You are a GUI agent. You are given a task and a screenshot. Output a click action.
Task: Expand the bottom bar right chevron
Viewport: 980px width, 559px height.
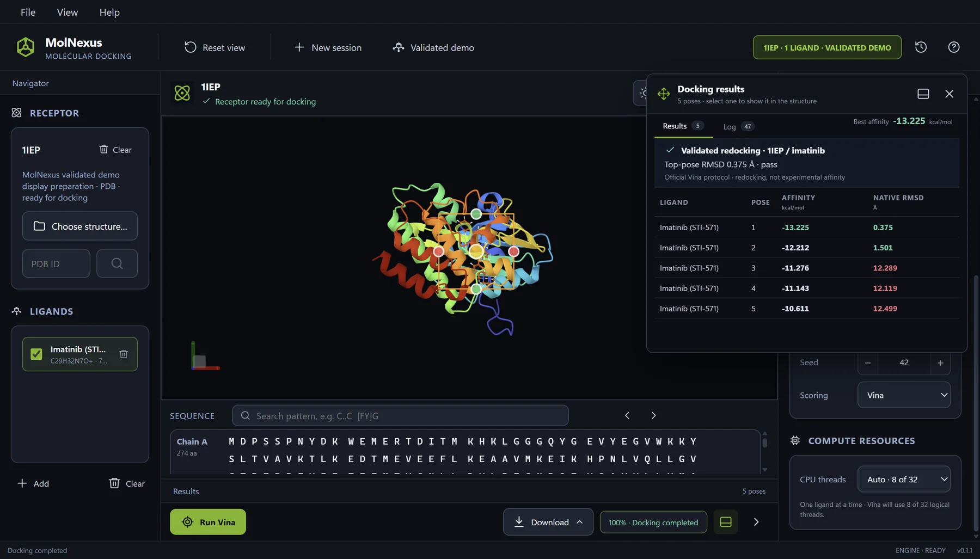[756, 522]
